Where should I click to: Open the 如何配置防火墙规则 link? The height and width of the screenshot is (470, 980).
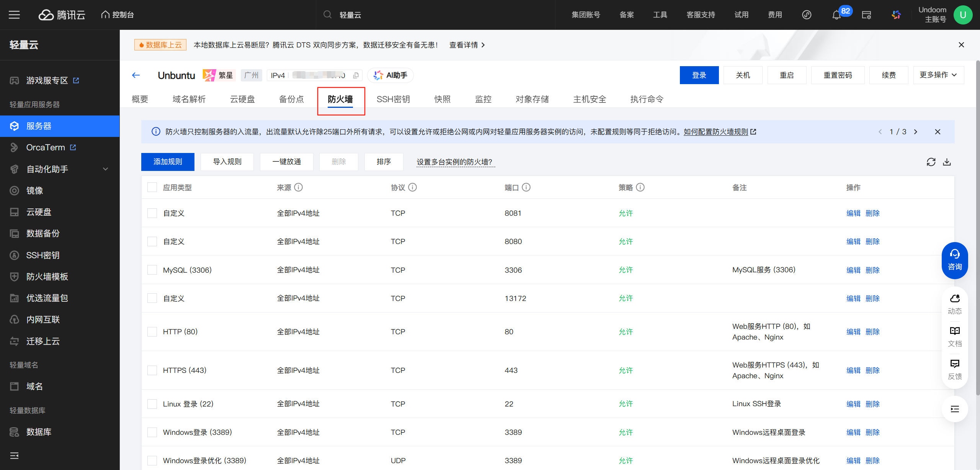click(716, 132)
